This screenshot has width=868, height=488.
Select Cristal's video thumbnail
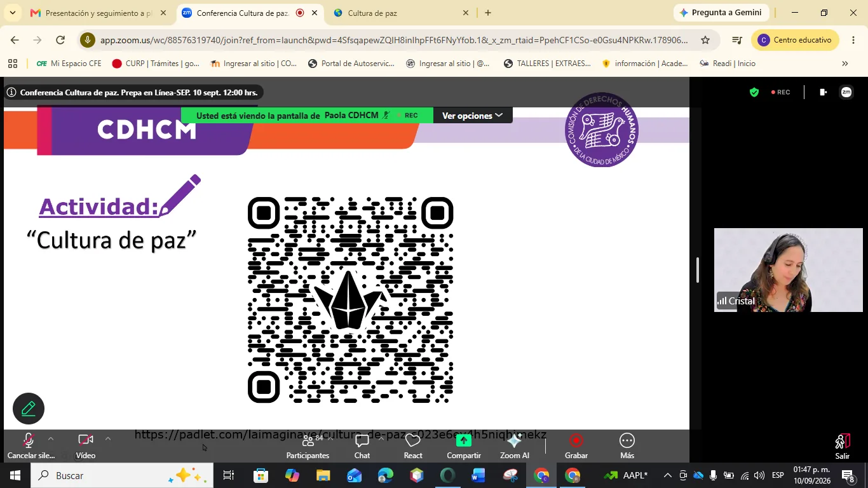click(789, 270)
